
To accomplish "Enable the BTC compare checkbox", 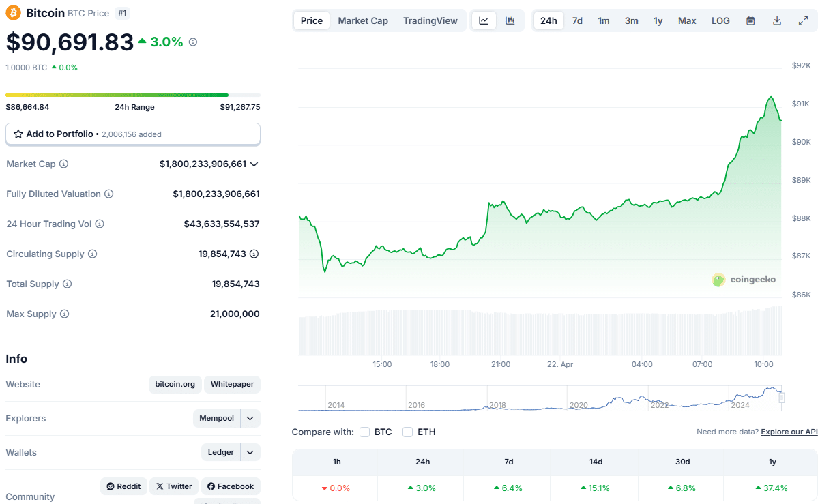I will point(364,432).
